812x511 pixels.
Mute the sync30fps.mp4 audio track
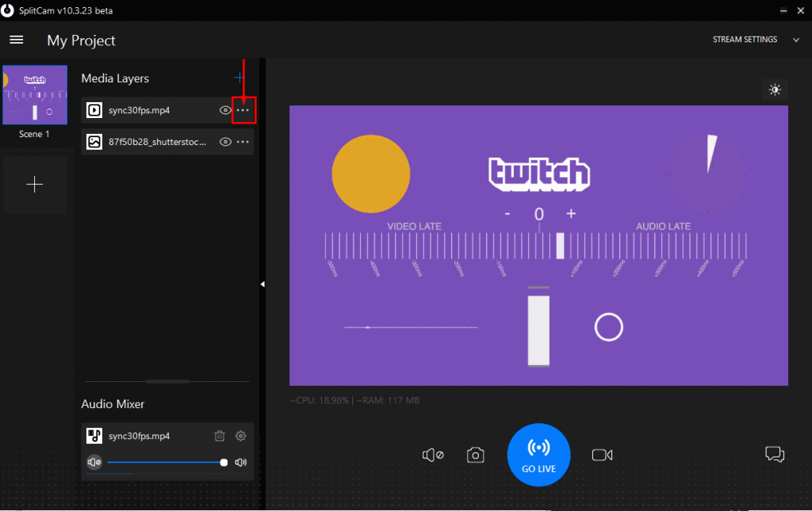(x=94, y=462)
